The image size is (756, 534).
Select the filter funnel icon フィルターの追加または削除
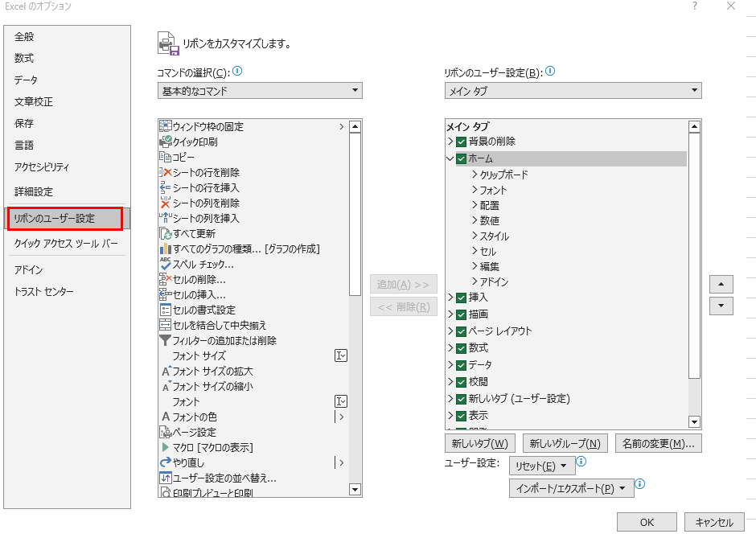(166, 340)
